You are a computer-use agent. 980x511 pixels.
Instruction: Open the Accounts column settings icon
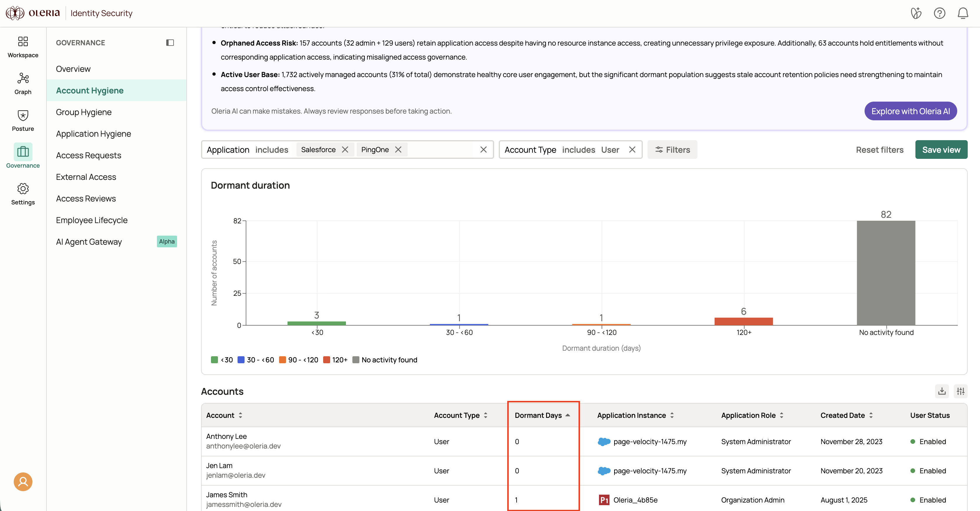[961, 391]
